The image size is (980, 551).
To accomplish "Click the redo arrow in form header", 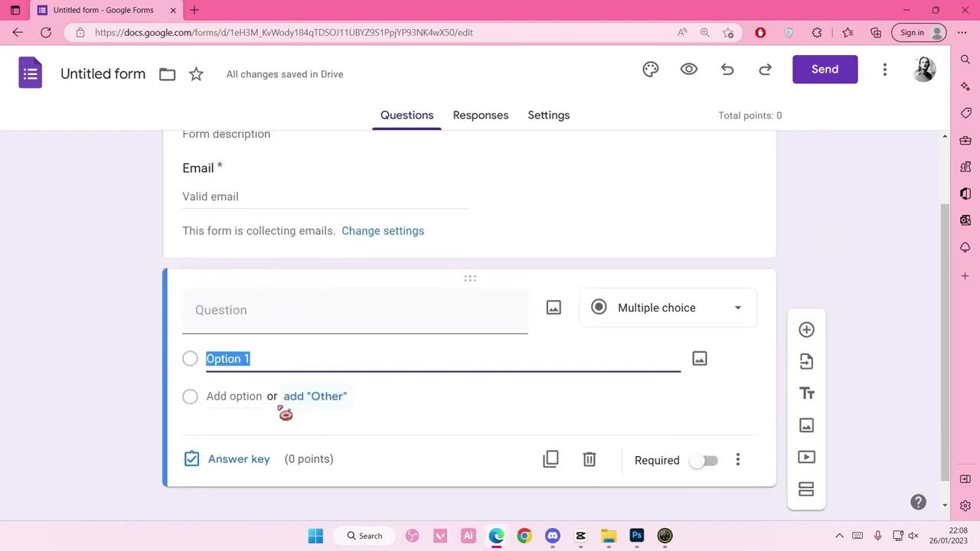I will (x=765, y=70).
